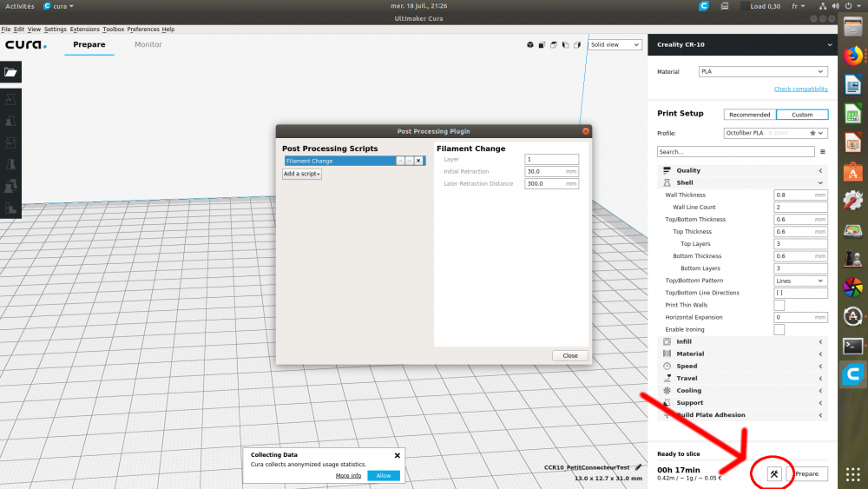Open LibreOffice Writer from the dock

(853, 85)
